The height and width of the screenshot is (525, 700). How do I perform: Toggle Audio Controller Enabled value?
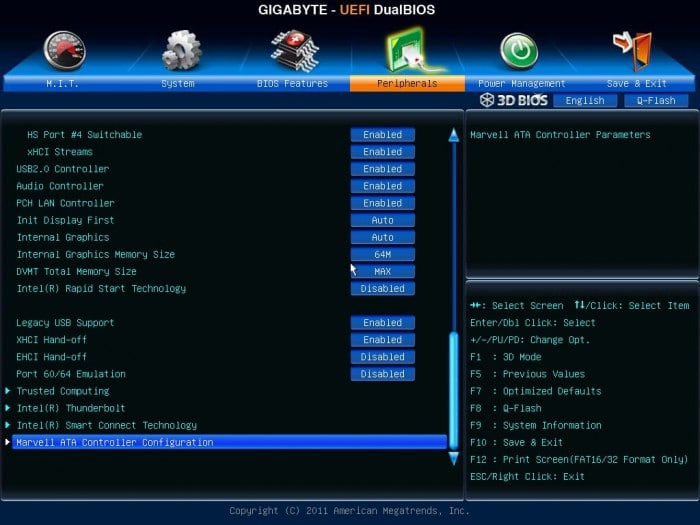pyautogui.click(x=383, y=186)
